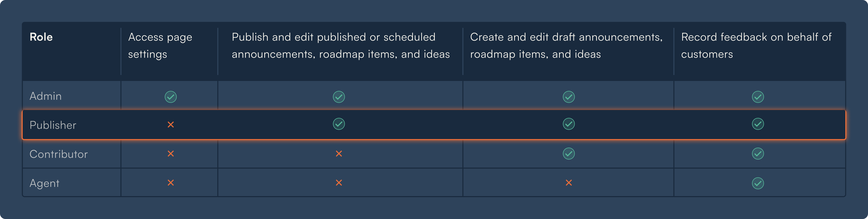
Task: Click Contributor's Access page settings cross
Action: pos(171,154)
